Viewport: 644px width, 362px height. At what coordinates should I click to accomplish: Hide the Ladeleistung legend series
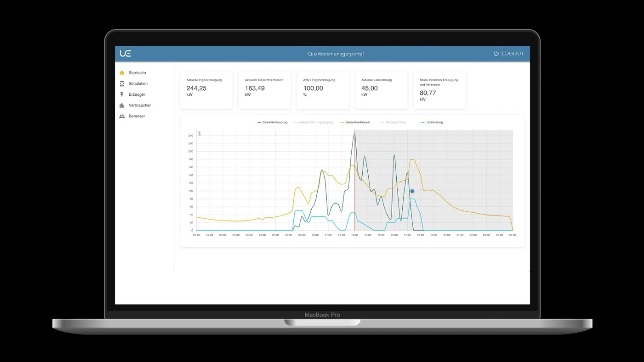pos(431,122)
